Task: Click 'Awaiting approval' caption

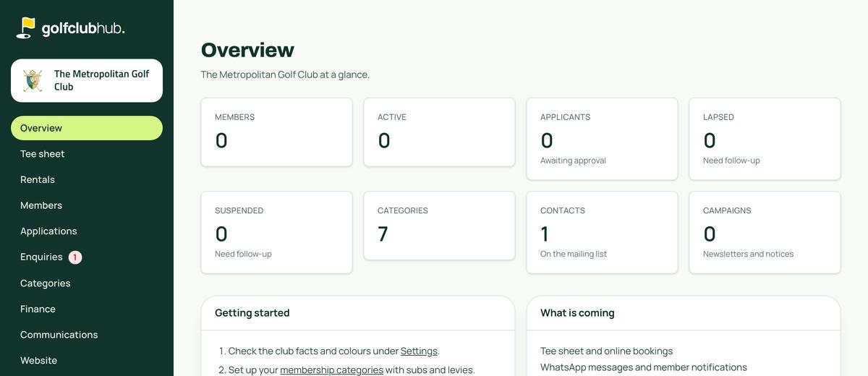Action: [573, 161]
